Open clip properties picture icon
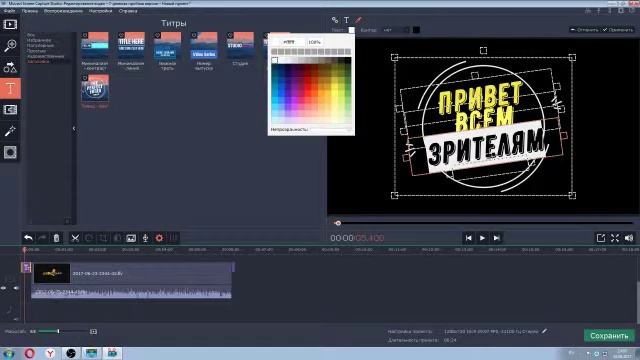This screenshot has width=640, height=360. [x=131, y=238]
